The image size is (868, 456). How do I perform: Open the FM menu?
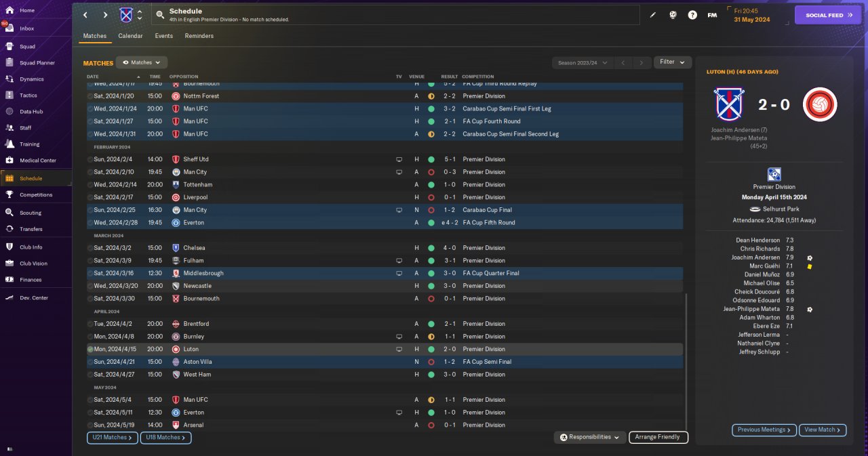pos(712,15)
